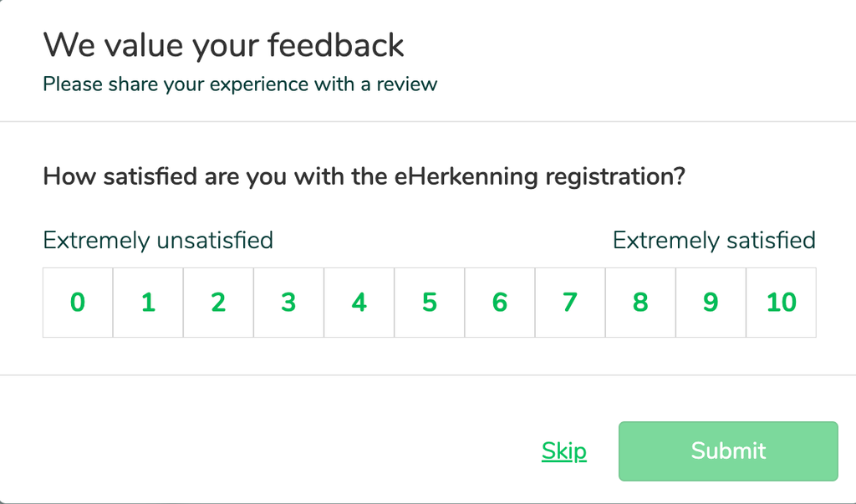Select rating 0 for extremely unsatisfied
Viewport: 856px width, 504px height.
(x=77, y=302)
